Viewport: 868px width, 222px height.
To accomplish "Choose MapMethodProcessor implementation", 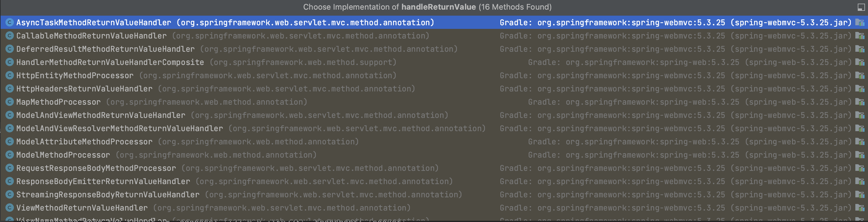I will coord(434,102).
